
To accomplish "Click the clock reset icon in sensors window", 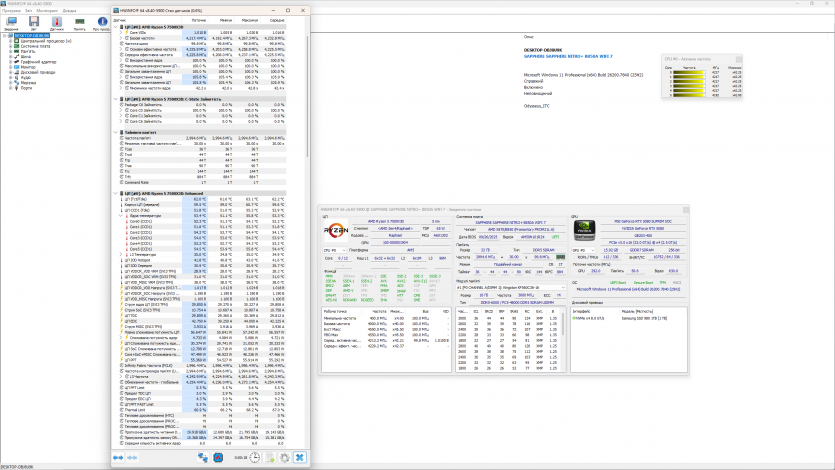I will pos(255,457).
